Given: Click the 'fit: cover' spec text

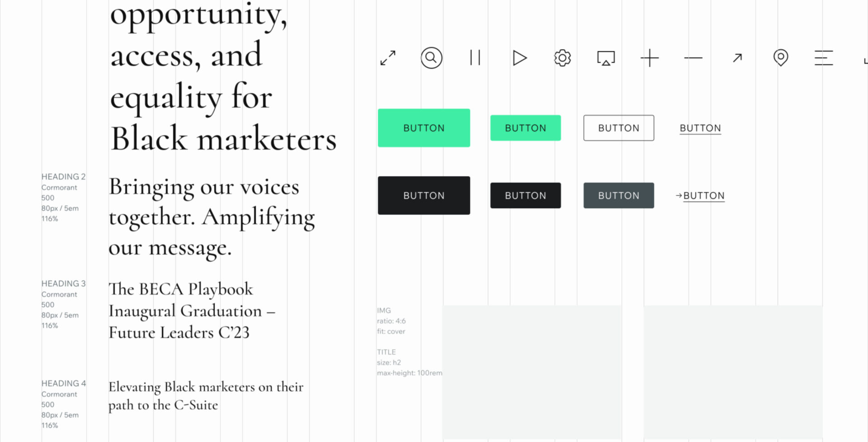Looking at the screenshot, I should point(391,331).
